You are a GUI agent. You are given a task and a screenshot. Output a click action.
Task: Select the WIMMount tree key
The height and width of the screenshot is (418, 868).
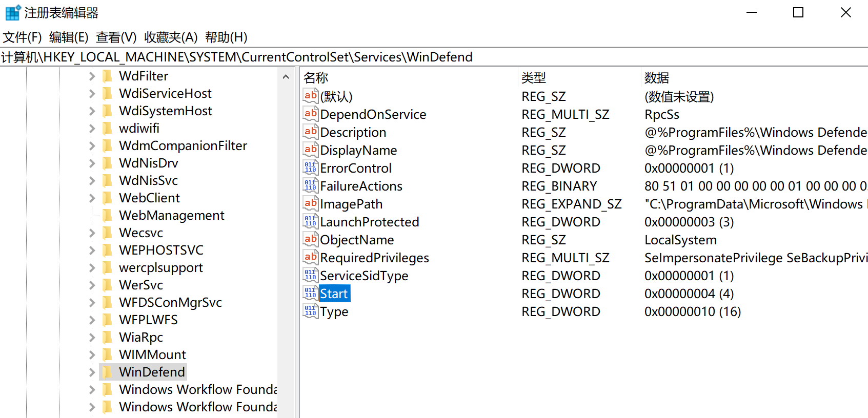152,354
